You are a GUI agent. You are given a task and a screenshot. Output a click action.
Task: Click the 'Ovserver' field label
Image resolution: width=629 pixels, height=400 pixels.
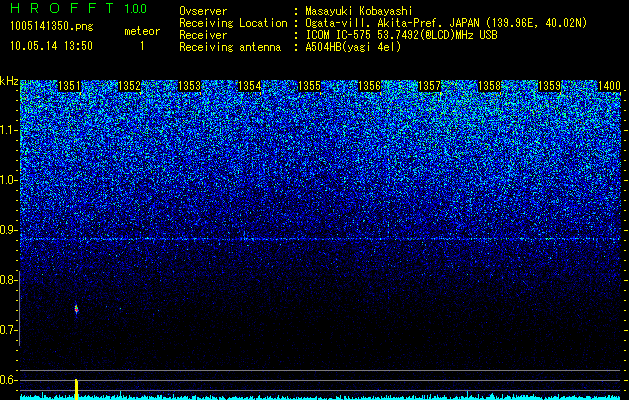203,11
